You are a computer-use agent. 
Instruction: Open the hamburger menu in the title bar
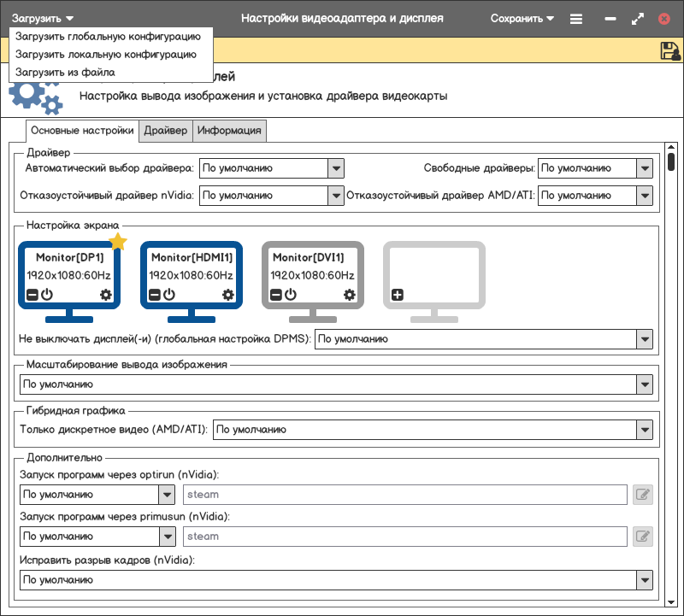(576, 18)
